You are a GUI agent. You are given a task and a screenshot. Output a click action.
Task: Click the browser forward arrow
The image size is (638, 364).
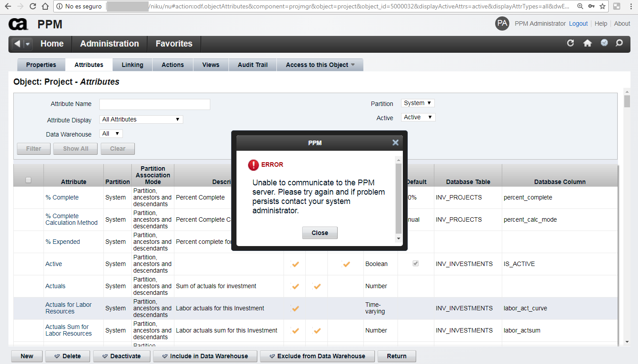pos(20,6)
